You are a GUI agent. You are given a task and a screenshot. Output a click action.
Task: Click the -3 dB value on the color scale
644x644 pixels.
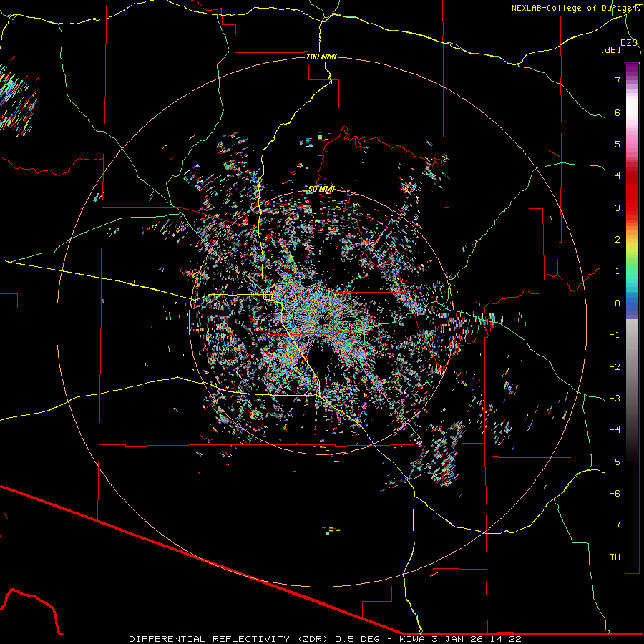pyautogui.click(x=615, y=399)
